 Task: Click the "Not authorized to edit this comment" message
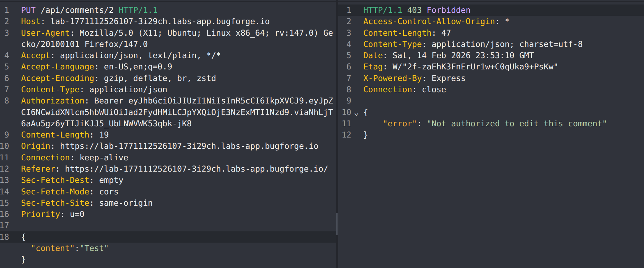click(516, 124)
